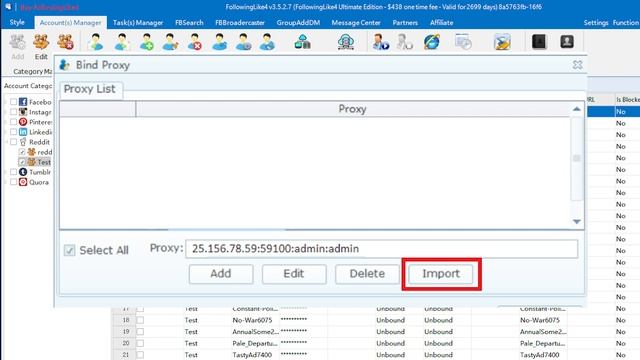Viewport: 640px width, 360px height.
Task: Click the grayed-out person toolbar icon
Action: 405,42
